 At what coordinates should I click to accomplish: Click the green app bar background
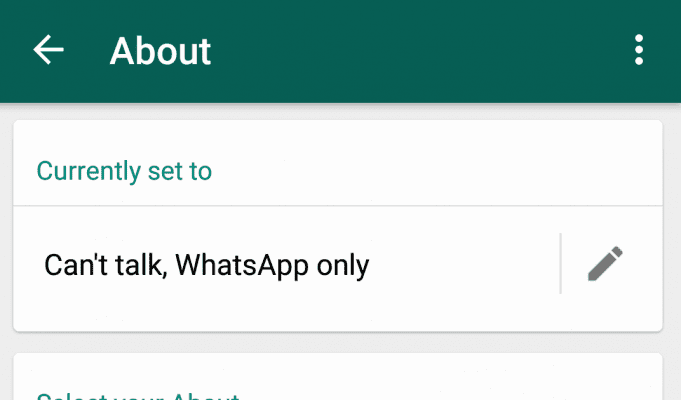tap(391, 51)
